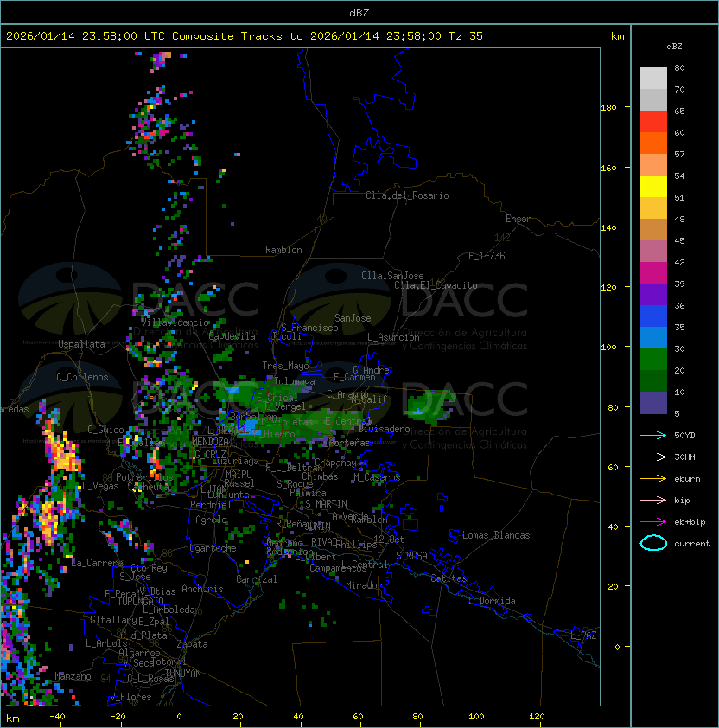
Task: Click the Capdevila map label
Action: [x=232, y=336]
